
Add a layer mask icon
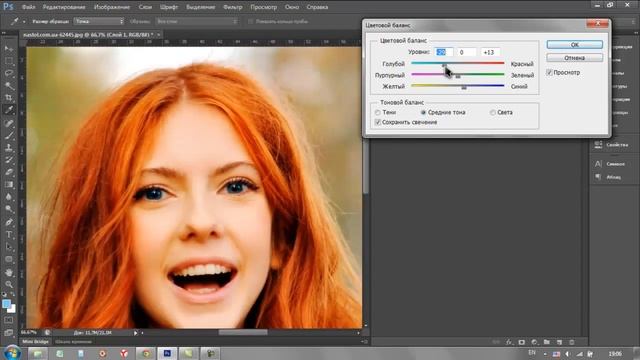click(522, 342)
